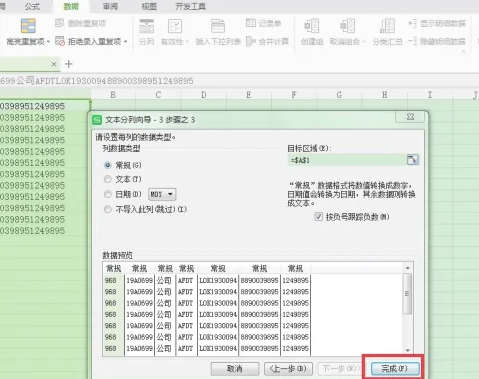This screenshot has height=379, width=479.
Task: Click the WPS spreadsheet icon in dialog title
Action: point(97,119)
